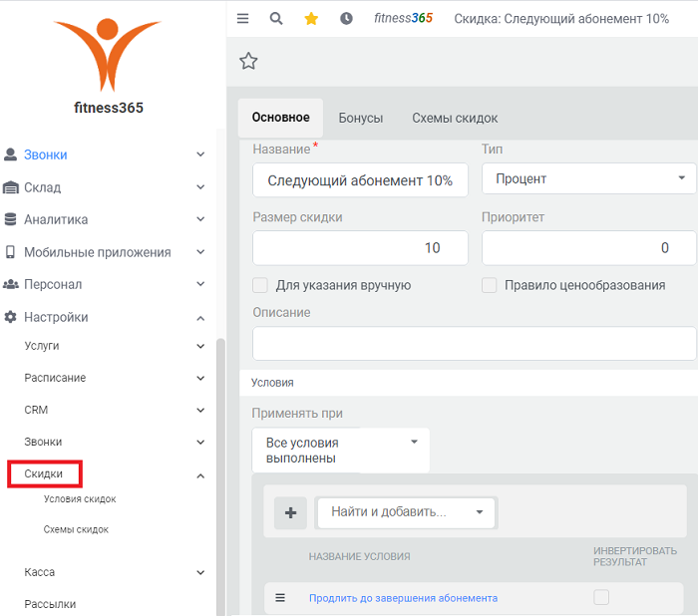698x616 pixels.
Task: Expand Касса submenu chevron
Action: pyautogui.click(x=200, y=572)
